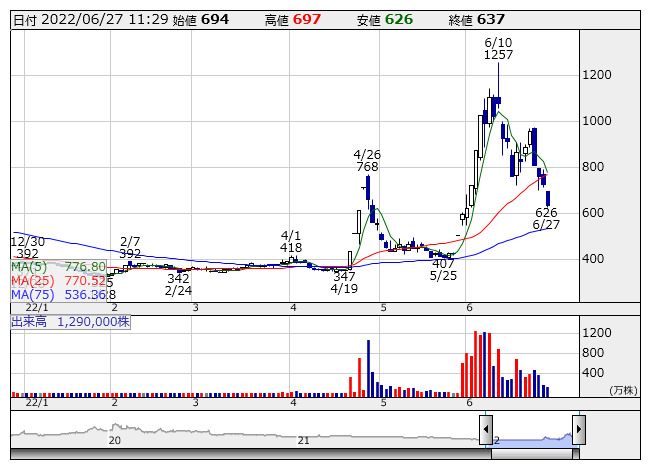Screen dimensions: 653x470
Task: Click the 4/19 low label 347
Action: (x=344, y=275)
